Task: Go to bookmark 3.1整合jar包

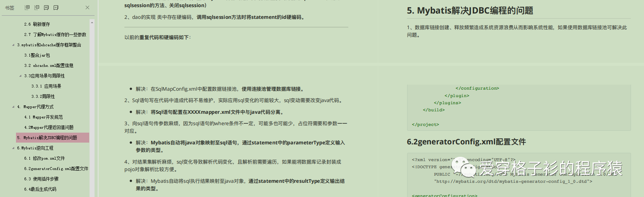Action: (x=37, y=55)
